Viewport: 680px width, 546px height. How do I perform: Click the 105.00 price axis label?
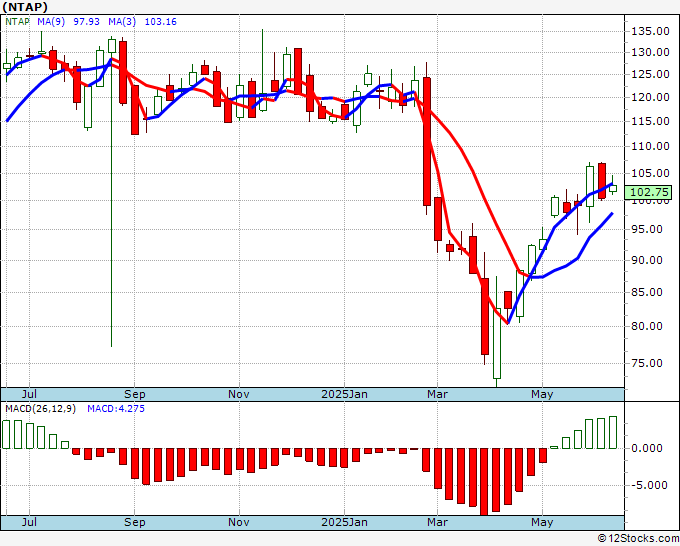650,173
